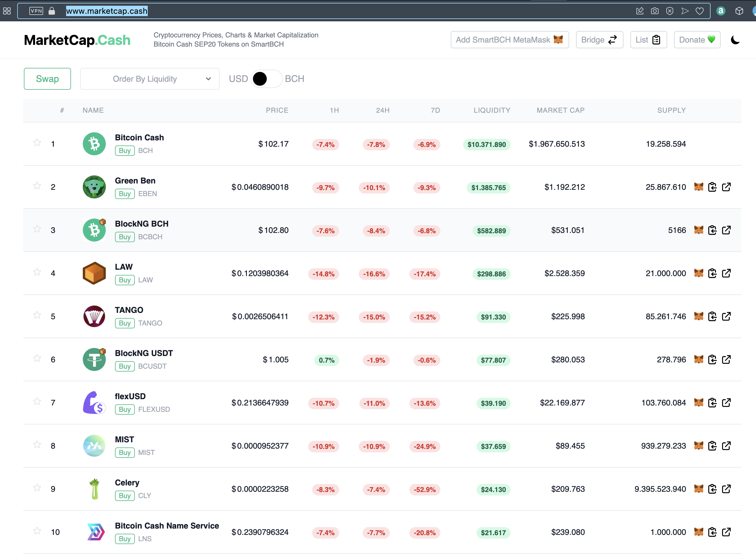The height and width of the screenshot is (555, 756).
Task: Open the Bridge button
Action: pos(600,40)
